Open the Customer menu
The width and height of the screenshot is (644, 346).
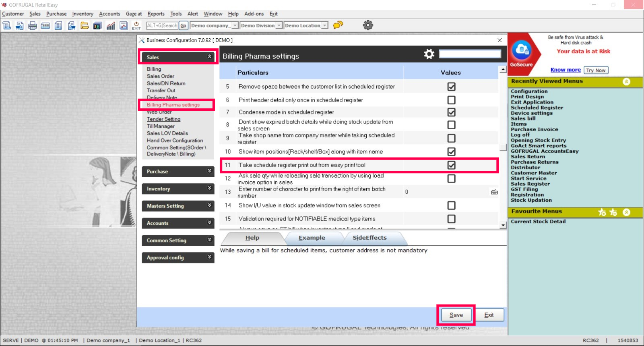pos(13,14)
